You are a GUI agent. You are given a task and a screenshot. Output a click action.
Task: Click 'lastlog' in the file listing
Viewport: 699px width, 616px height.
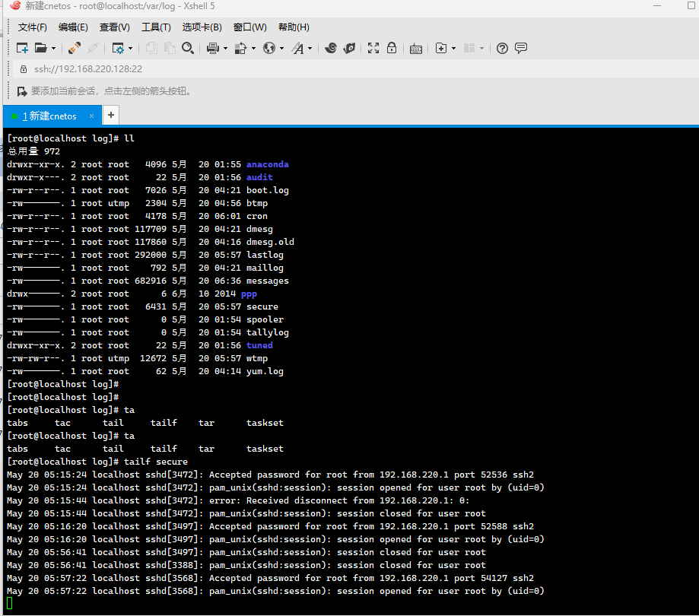point(265,255)
